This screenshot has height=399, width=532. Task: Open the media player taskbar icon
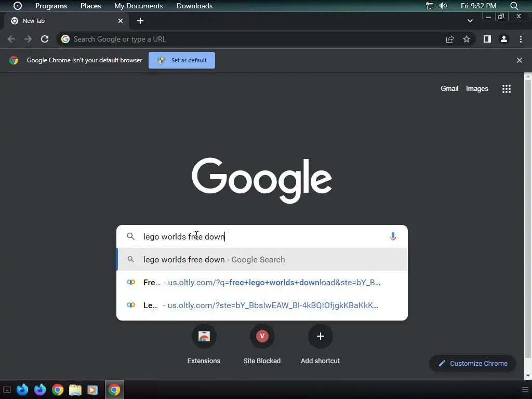tap(92, 390)
